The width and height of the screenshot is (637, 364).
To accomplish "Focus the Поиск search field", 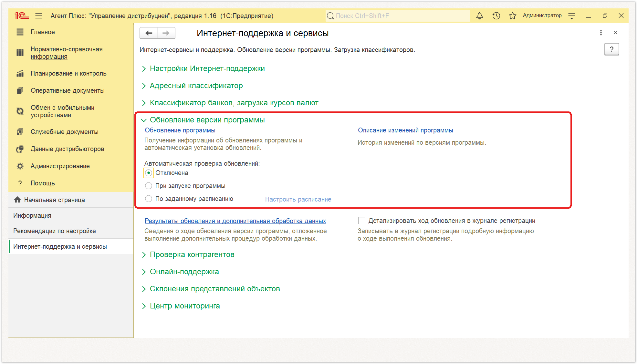I will coord(398,16).
